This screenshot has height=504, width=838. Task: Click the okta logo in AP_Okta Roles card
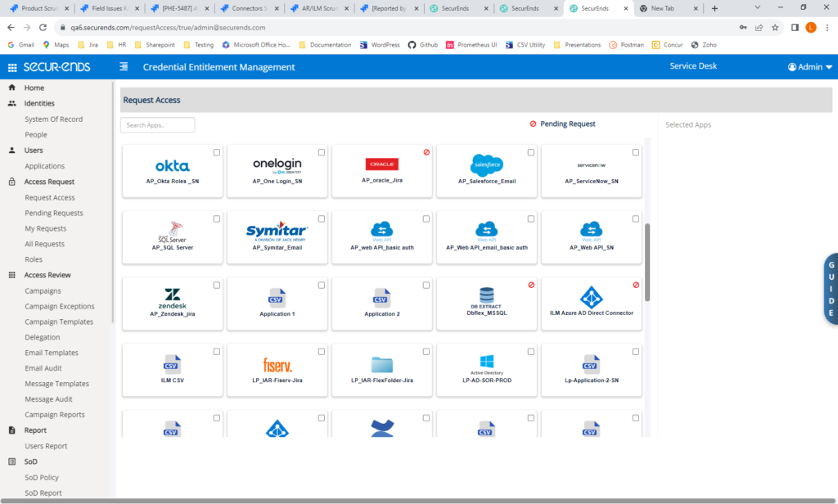coord(172,166)
